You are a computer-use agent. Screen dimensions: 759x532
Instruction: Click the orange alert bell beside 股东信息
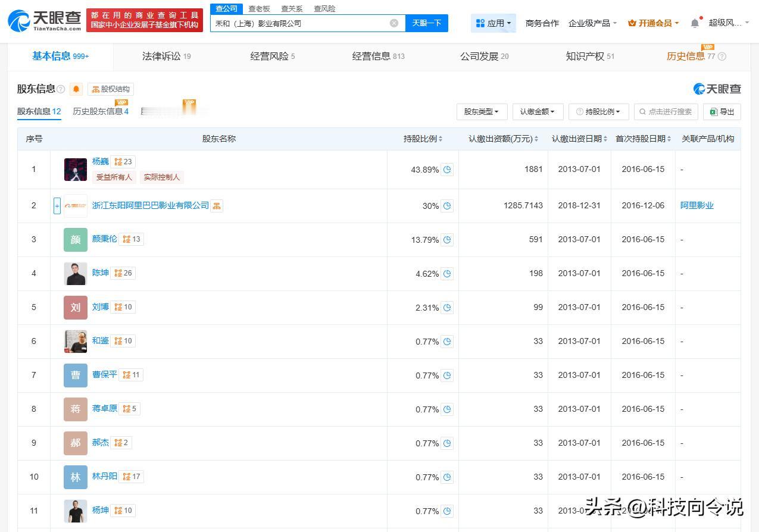click(x=76, y=89)
